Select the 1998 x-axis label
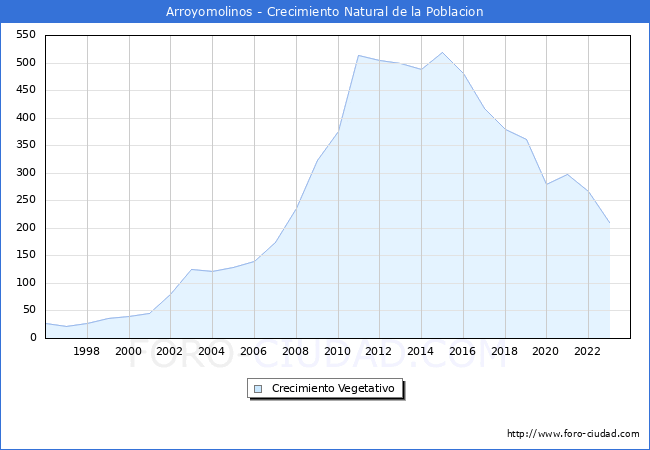This screenshot has width=650, height=450. [86, 351]
